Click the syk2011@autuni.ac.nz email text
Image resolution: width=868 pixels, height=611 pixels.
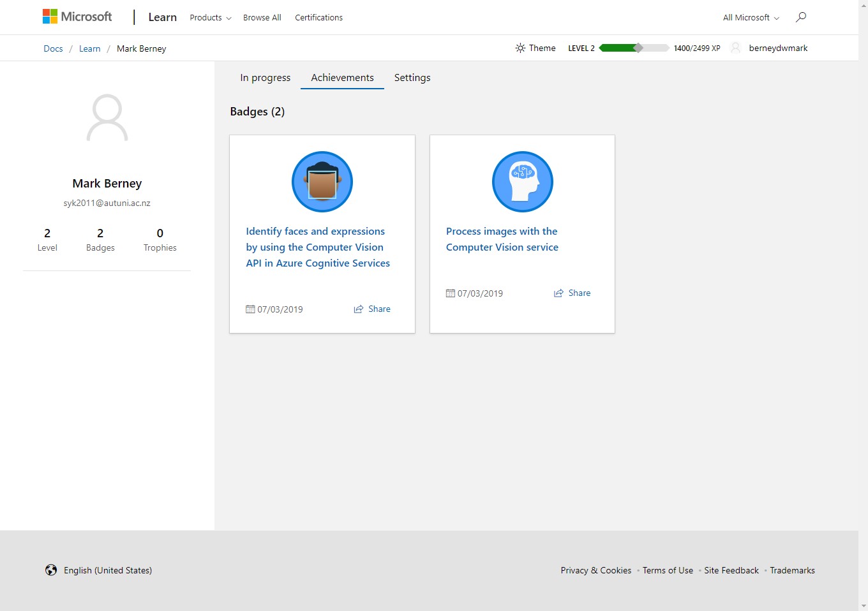107,203
